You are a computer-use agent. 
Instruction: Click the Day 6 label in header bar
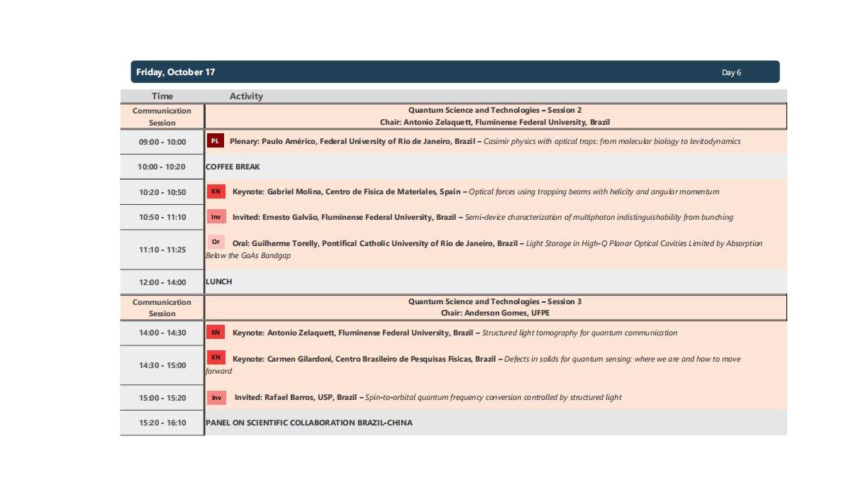[731, 72]
